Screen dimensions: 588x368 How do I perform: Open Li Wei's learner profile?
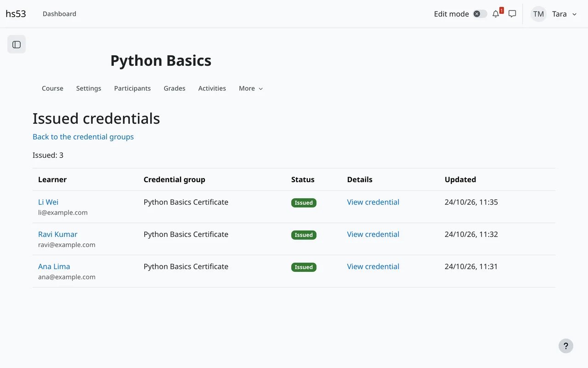pyautogui.click(x=48, y=202)
